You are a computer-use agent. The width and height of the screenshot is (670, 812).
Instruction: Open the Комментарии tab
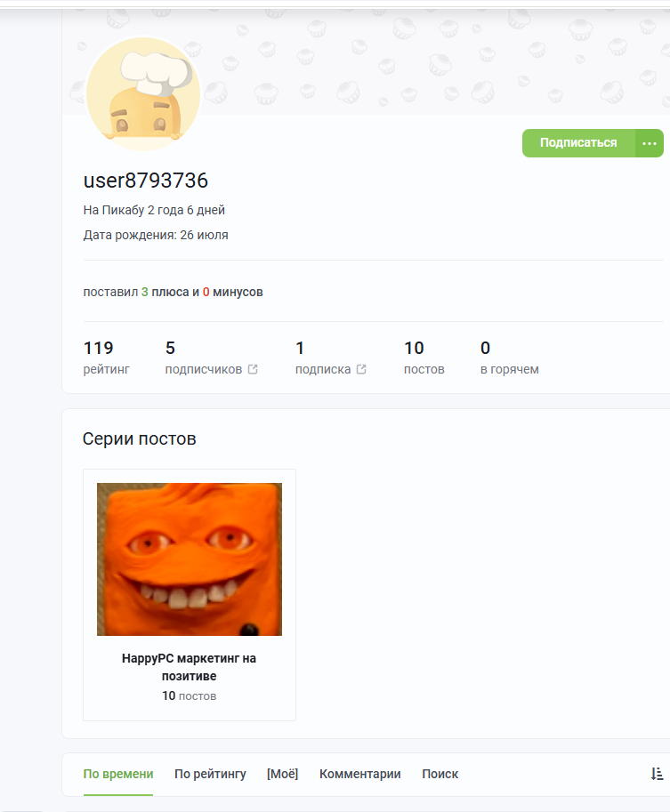tap(359, 774)
